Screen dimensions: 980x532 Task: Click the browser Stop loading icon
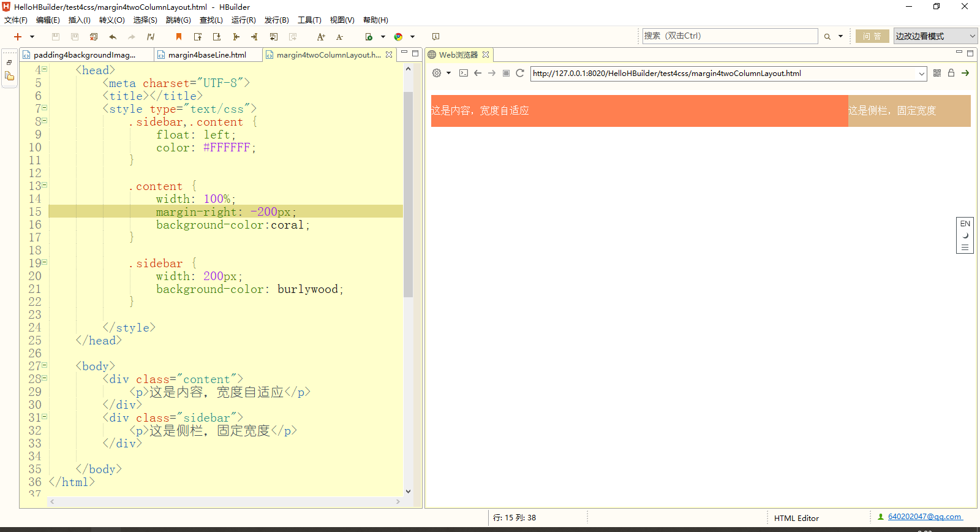(506, 73)
